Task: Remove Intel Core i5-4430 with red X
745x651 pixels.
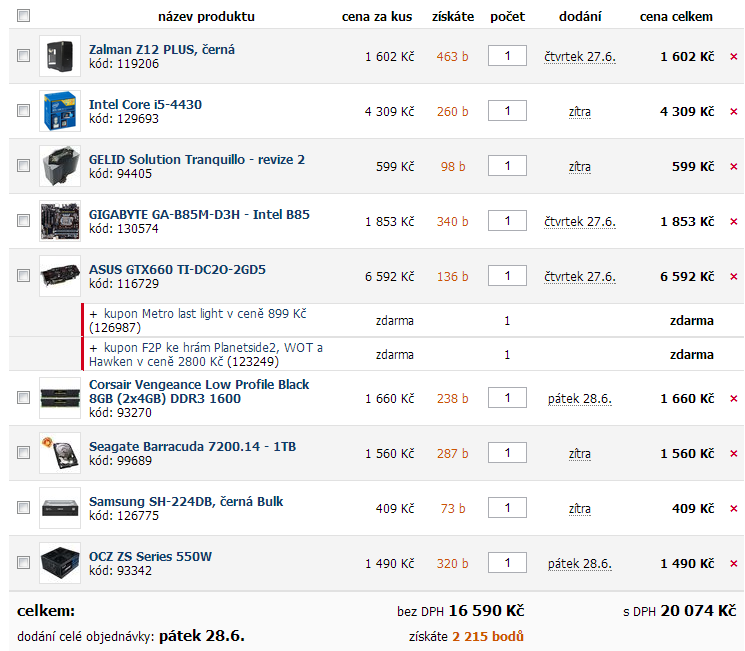Action: tap(734, 112)
